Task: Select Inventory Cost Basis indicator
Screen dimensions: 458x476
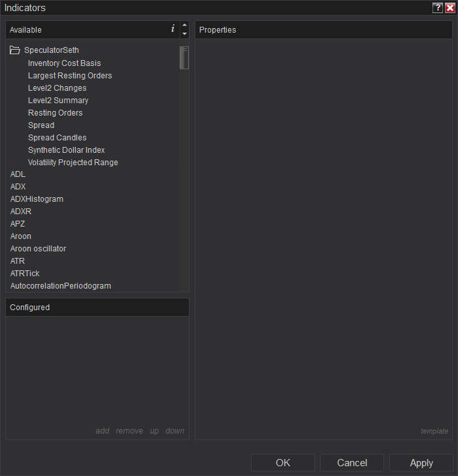Action: (65, 63)
